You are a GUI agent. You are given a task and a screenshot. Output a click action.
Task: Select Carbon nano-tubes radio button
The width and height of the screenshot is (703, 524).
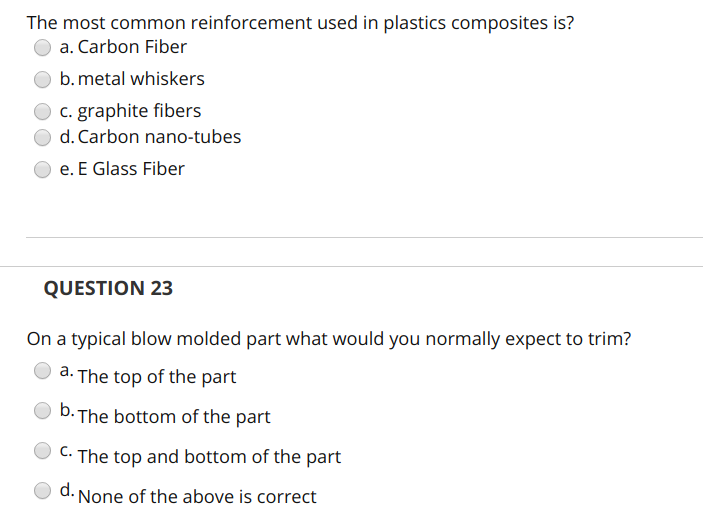point(43,138)
